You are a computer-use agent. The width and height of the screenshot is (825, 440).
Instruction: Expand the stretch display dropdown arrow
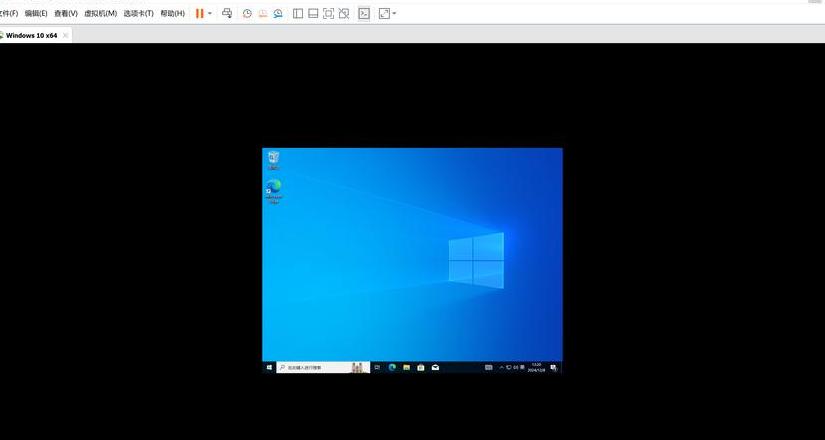(x=395, y=14)
